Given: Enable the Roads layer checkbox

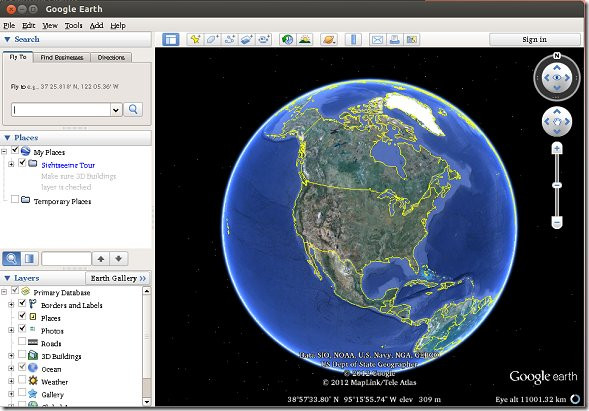Looking at the screenshot, I should pos(22,341).
